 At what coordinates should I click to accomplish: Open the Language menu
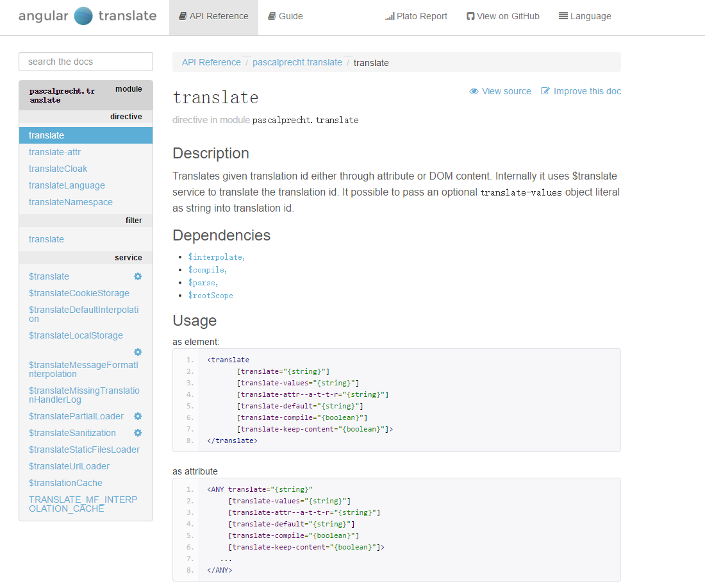[585, 15]
